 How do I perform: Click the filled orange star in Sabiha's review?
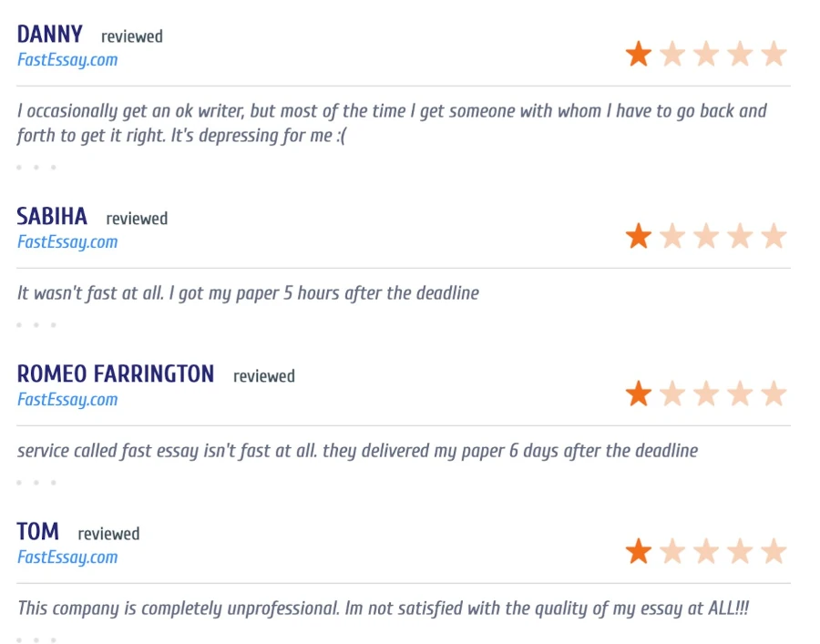pos(639,237)
